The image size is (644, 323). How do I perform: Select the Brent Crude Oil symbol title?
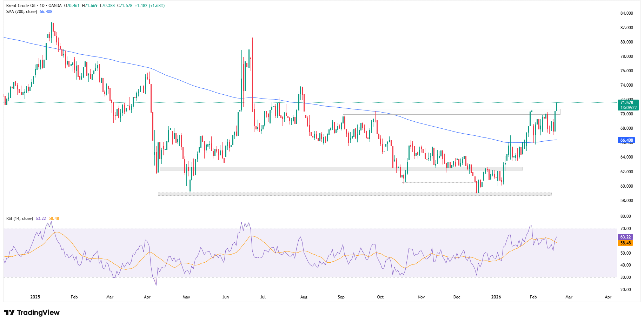[x=21, y=6]
